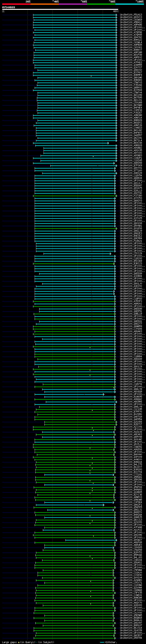This screenshot has width=146, height=644.
Task: Select label UniRef100_Q6EE61
Action: (131, 321)
